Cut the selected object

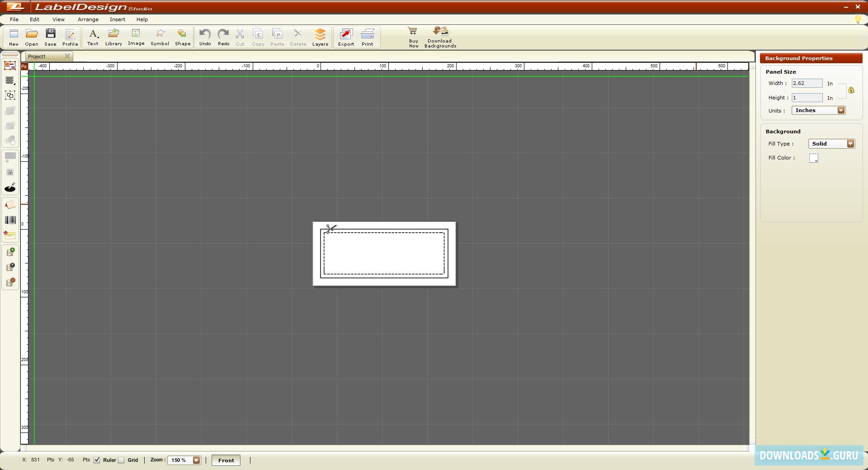[x=240, y=37]
